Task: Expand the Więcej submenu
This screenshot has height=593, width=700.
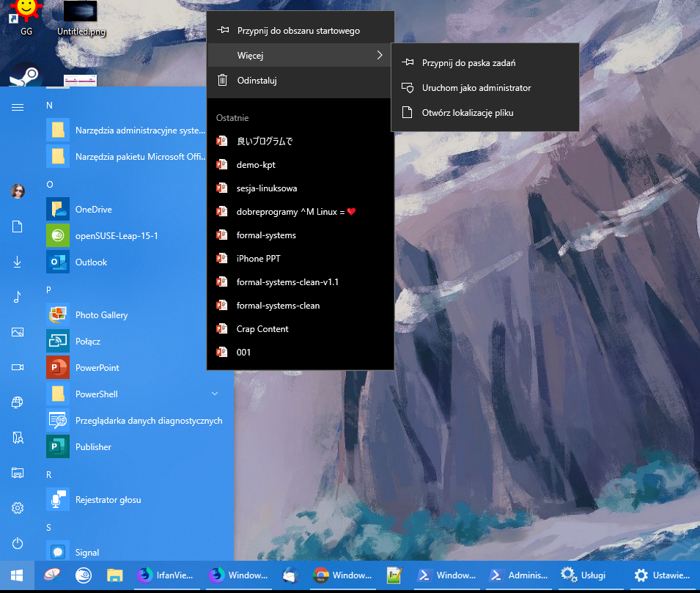Action: click(301, 55)
